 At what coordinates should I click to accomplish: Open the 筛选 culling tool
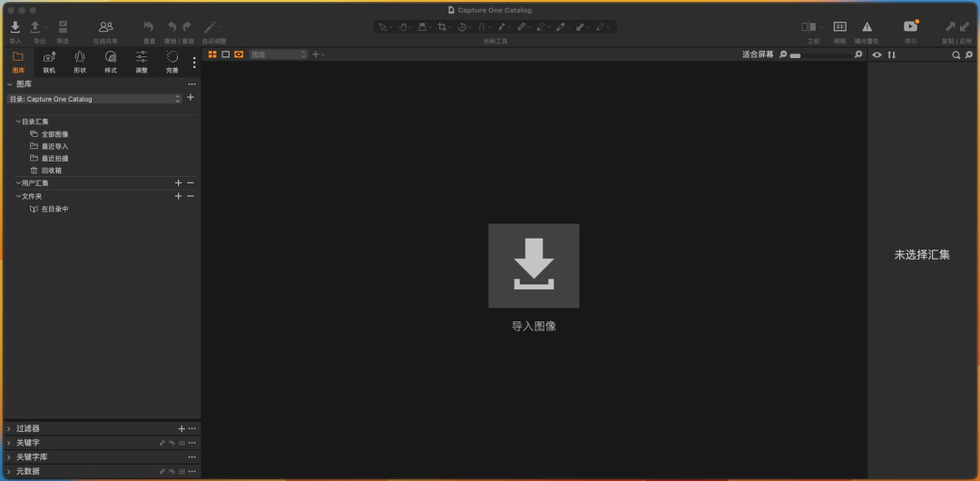pyautogui.click(x=63, y=27)
